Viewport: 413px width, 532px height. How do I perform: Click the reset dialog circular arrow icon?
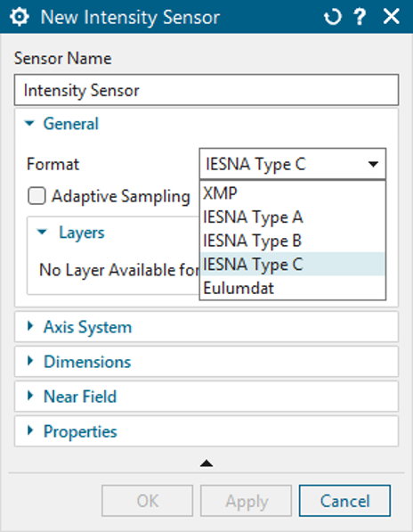(x=332, y=17)
